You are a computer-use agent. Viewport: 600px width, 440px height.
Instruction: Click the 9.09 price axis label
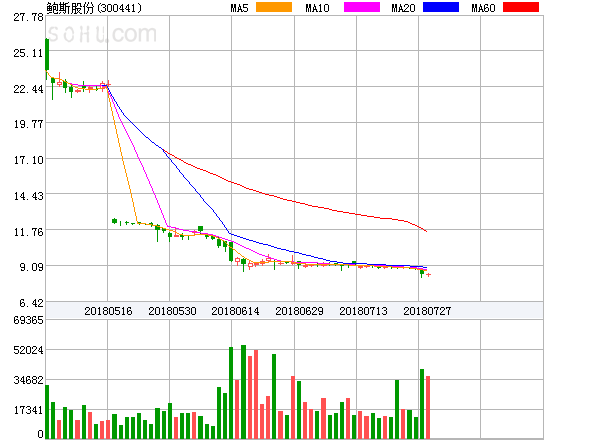click(31, 267)
